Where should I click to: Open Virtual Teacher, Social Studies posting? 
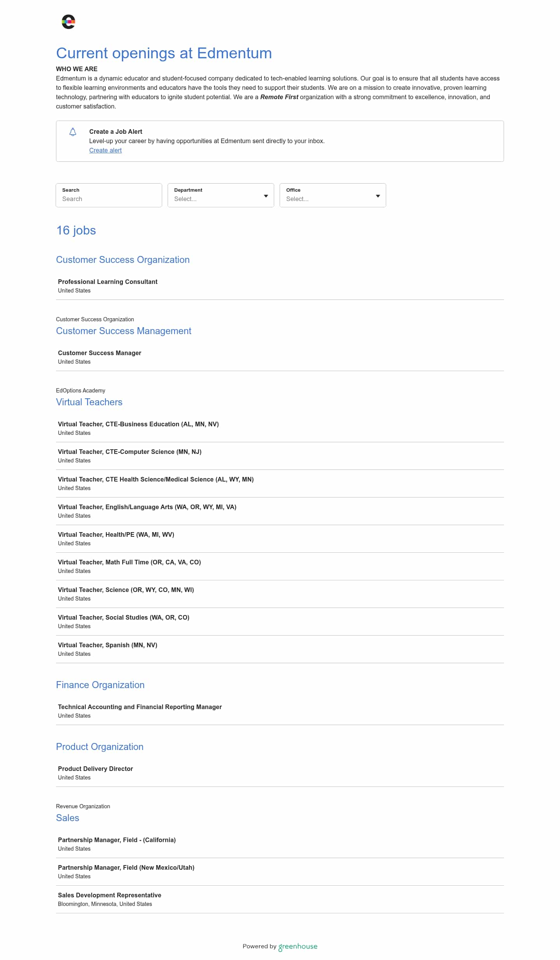click(x=280, y=622)
